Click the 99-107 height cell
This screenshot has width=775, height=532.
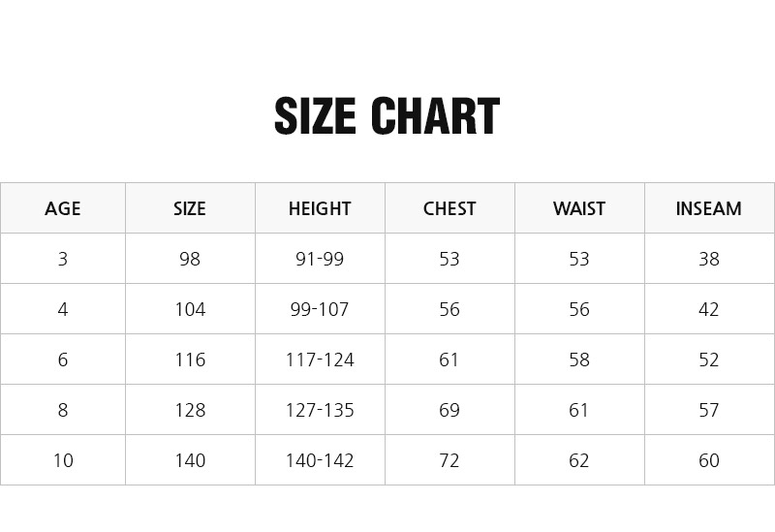click(x=320, y=309)
